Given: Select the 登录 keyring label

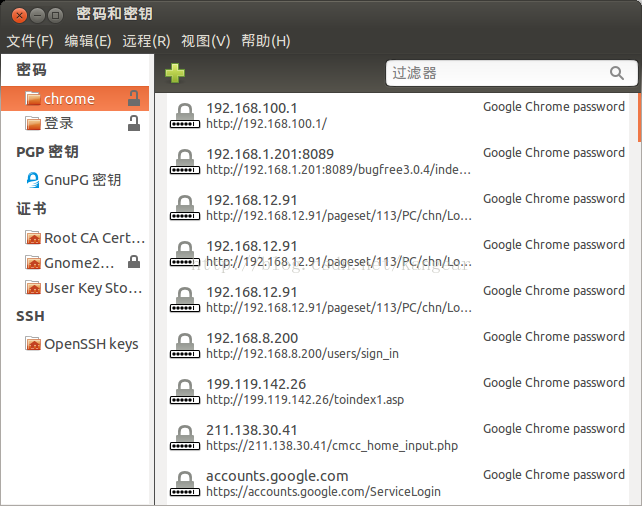Looking at the screenshot, I should click(x=59, y=123).
